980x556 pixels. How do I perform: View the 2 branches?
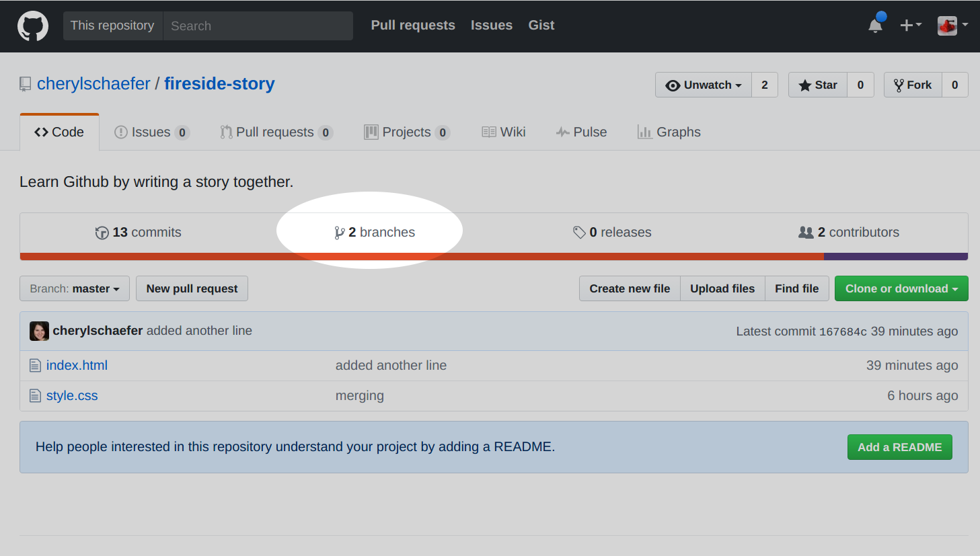click(375, 233)
